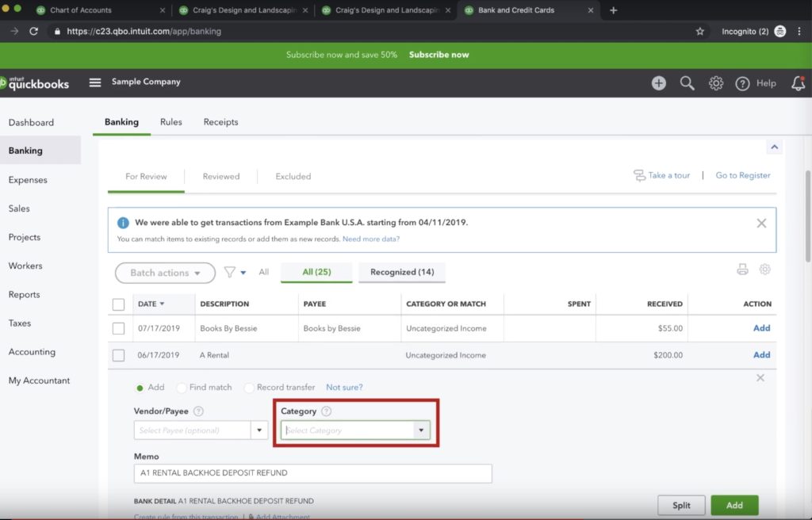Image resolution: width=812 pixels, height=520 pixels.
Task: Select the Record transfer radio option
Action: tap(249, 388)
